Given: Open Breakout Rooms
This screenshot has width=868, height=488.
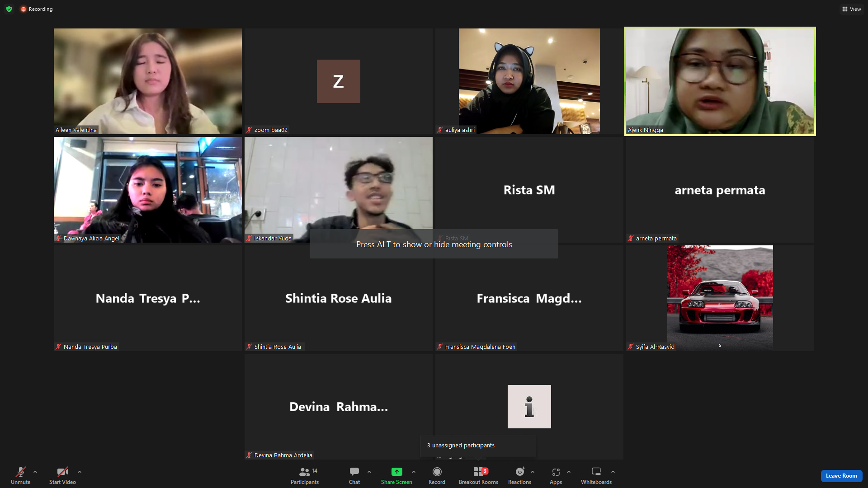Looking at the screenshot, I should [478, 475].
